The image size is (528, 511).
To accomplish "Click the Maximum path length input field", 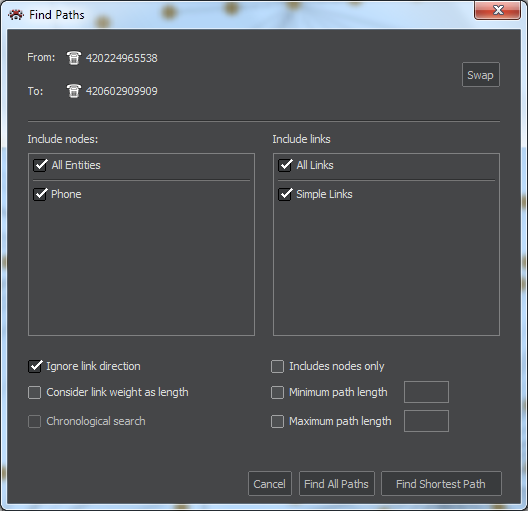I will pos(426,421).
